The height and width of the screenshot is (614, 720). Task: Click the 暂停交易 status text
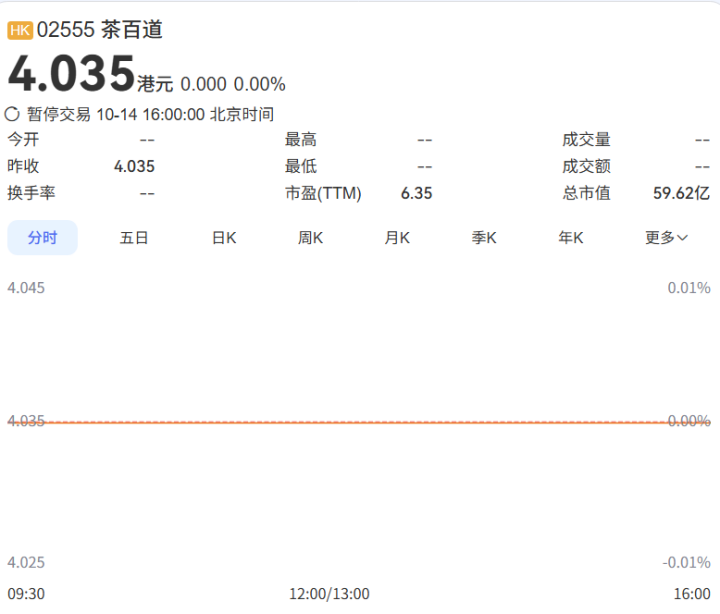pos(59,114)
